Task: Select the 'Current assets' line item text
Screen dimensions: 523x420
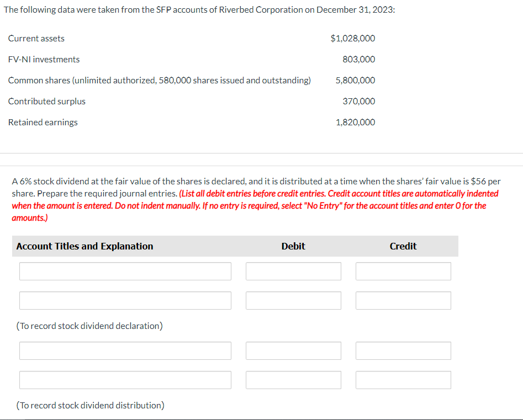Action: (36, 38)
